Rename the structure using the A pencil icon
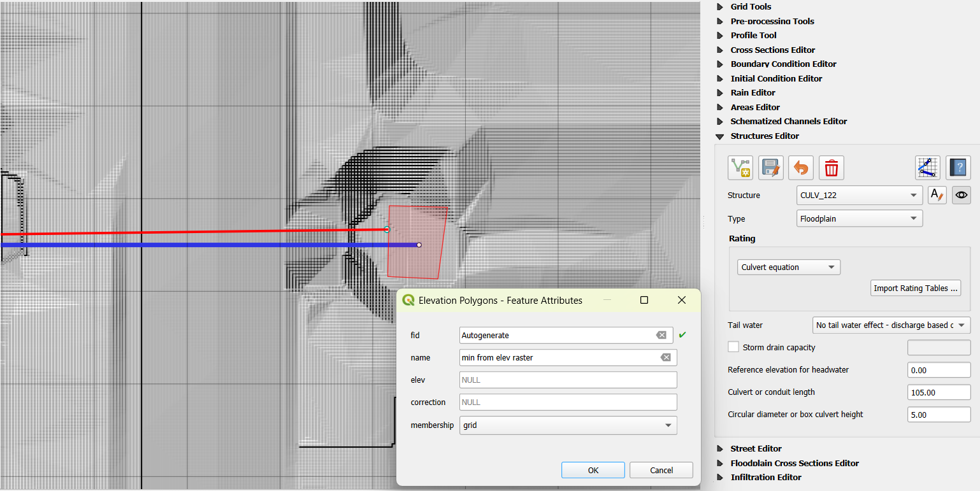 point(937,195)
